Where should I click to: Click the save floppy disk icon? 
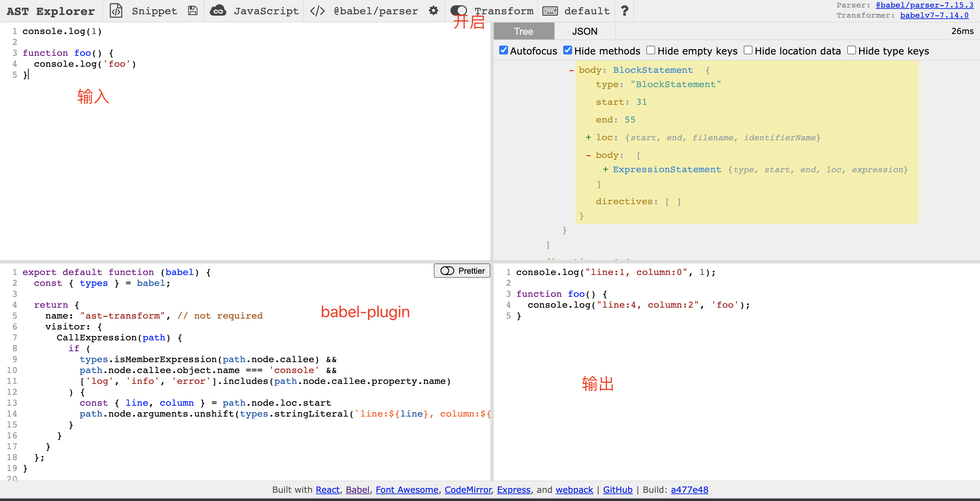pos(192,11)
